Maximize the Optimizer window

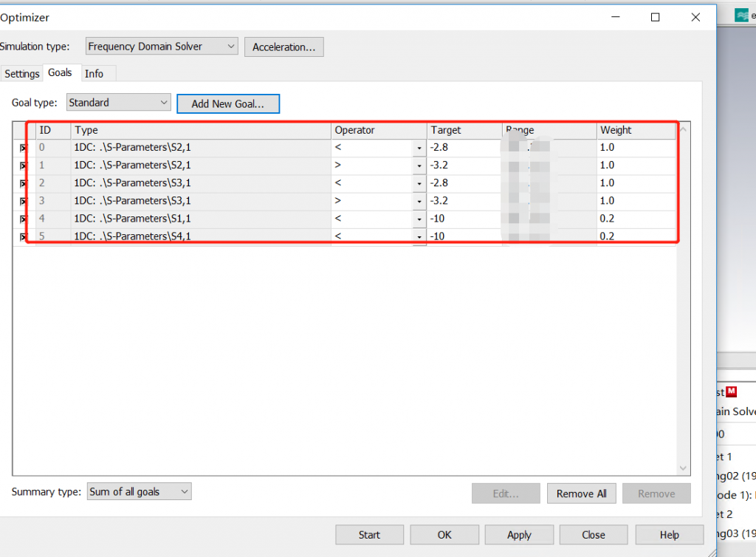655,18
